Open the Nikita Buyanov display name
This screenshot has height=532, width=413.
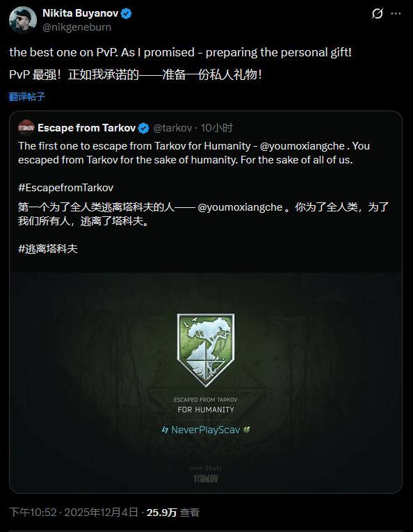[x=81, y=13]
